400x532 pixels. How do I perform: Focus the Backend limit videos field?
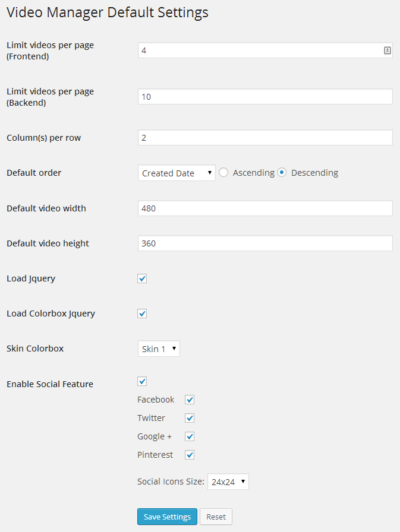coord(265,97)
